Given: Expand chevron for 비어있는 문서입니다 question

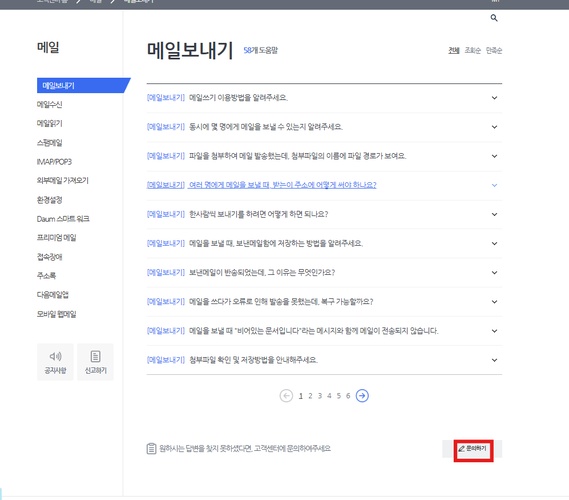Looking at the screenshot, I should coord(494,331).
